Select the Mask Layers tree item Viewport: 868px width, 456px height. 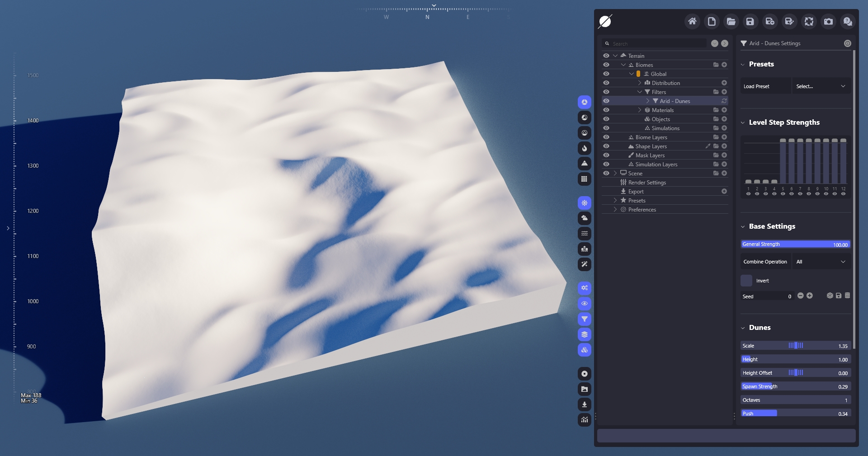coord(650,155)
